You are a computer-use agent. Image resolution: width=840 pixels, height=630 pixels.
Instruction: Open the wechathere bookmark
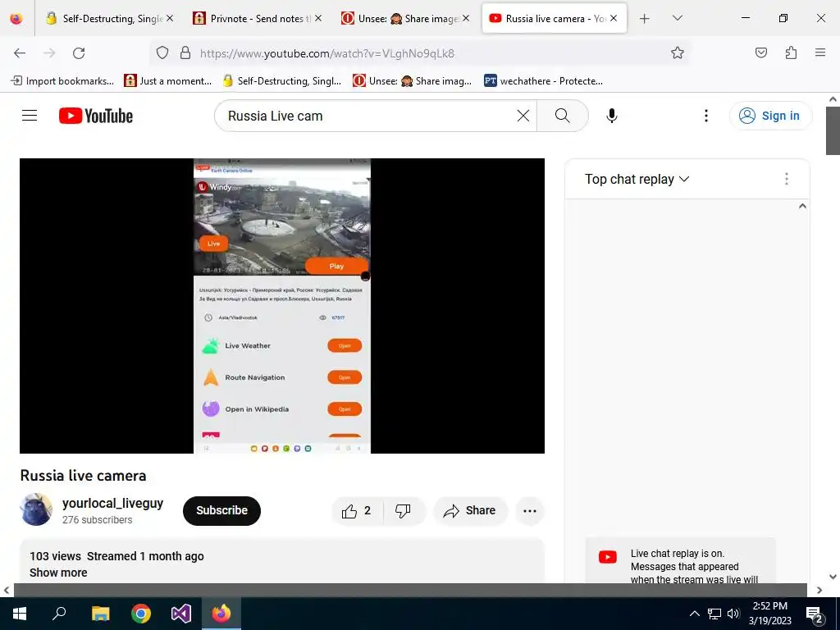(x=543, y=81)
